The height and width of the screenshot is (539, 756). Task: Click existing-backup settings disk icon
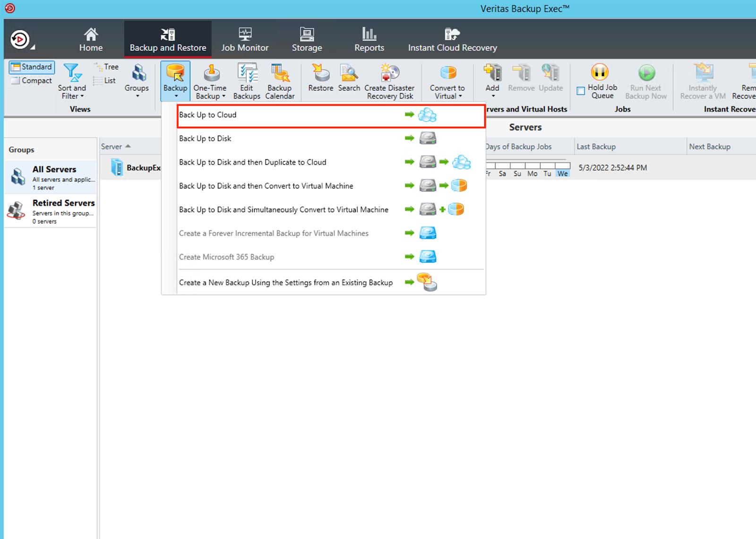tap(427, 282)
